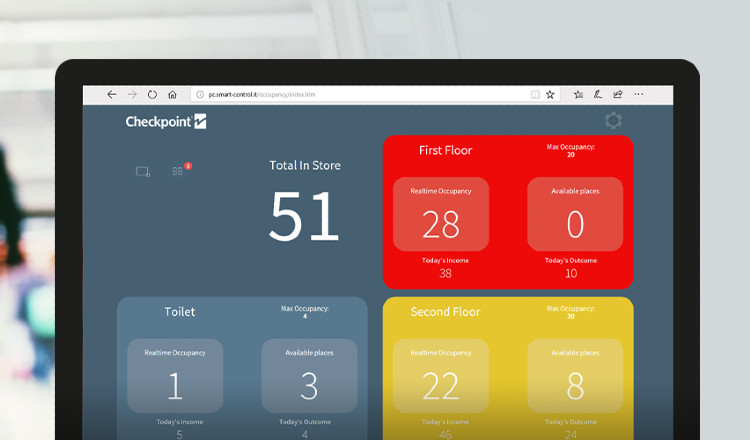750x440 pixels.
Task: Click the Total In Store count
Action: [x=304, y=215]
